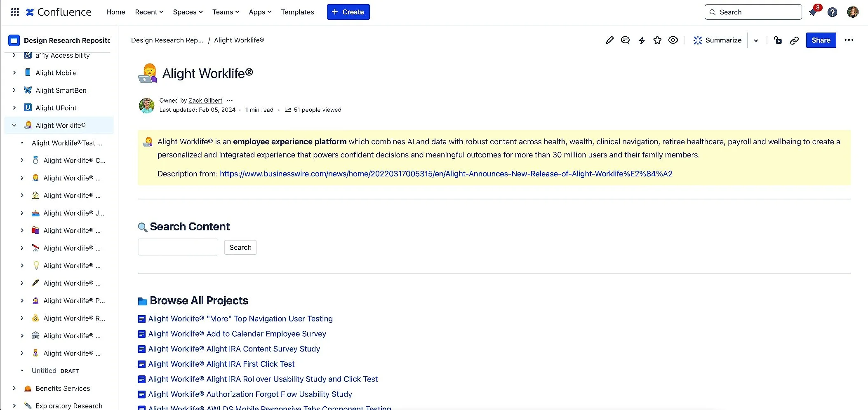
Task: Expand the Alight SmartBen tree node
Action: click(14, 90)
